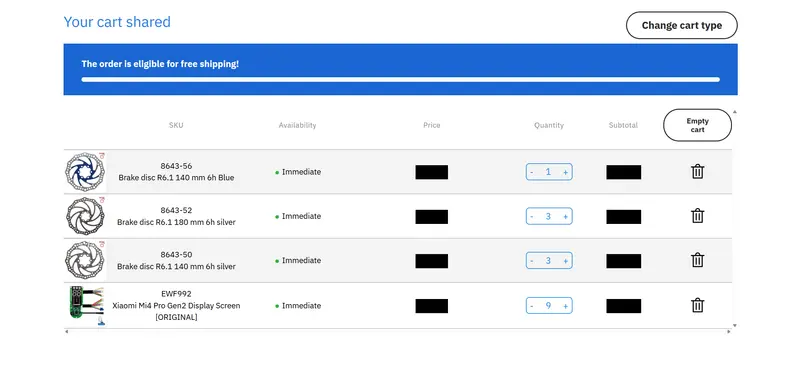Delete Brake disc 140 mm 6h Blue item
This screenshot has height=367, width=800.
pyautogui.click(x=697, y=172)
